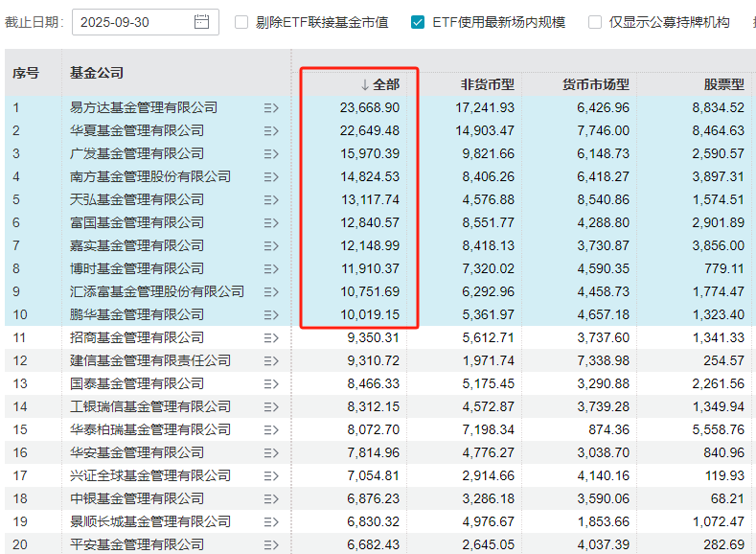Click the detail icon beside 易方达基金管理有限公司

270,107
